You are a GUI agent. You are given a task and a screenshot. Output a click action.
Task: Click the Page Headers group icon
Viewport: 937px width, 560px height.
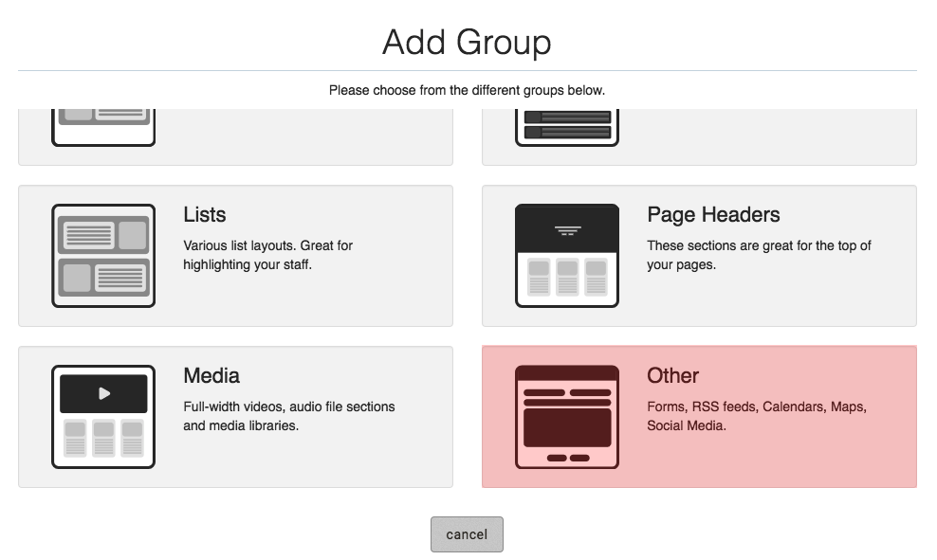(566, 256)
